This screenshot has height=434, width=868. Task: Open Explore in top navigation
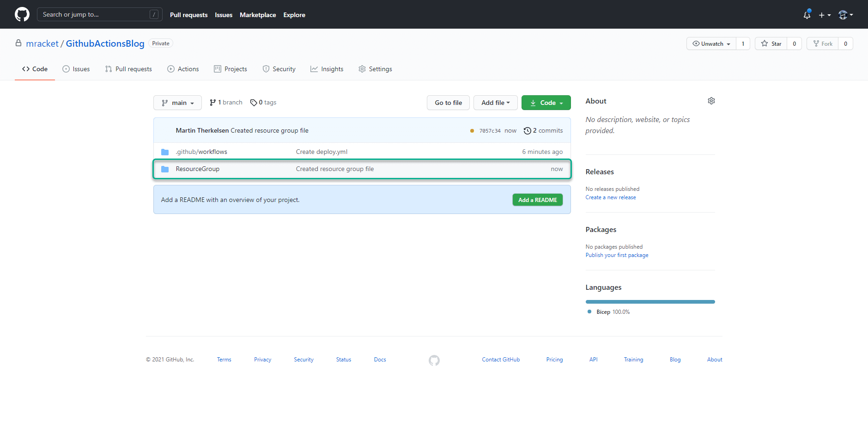[294, 15]
